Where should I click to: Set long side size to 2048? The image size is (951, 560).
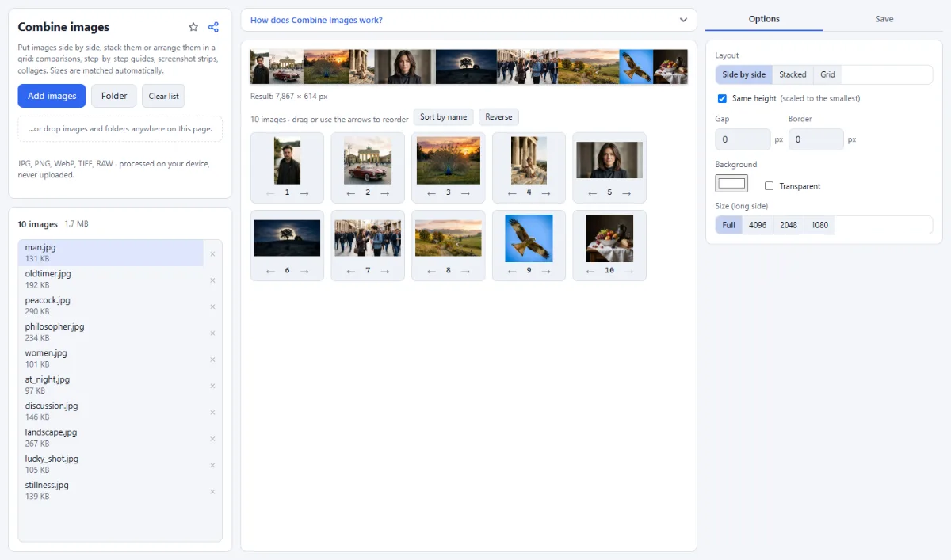click(x=789, y=225)
